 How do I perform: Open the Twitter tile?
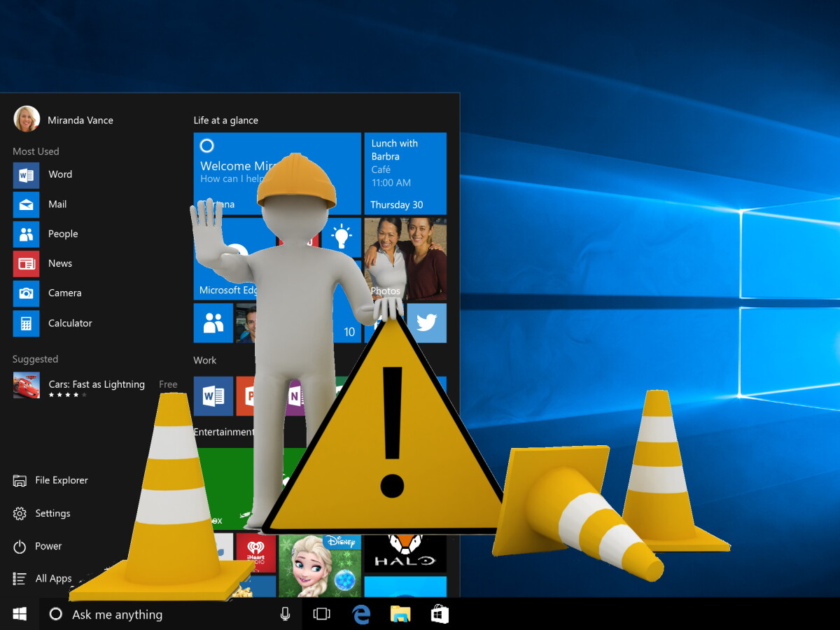[x=427, y=323]
